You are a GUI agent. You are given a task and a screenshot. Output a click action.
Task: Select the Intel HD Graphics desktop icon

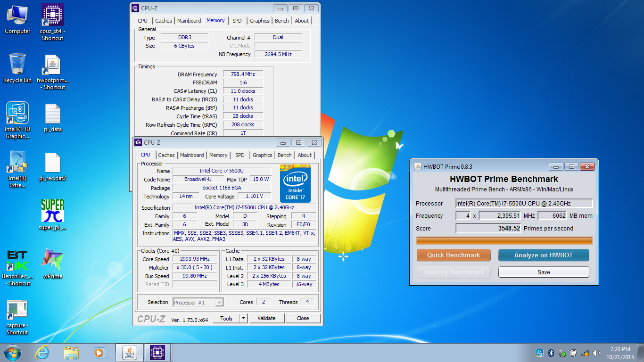click(17, 121)
